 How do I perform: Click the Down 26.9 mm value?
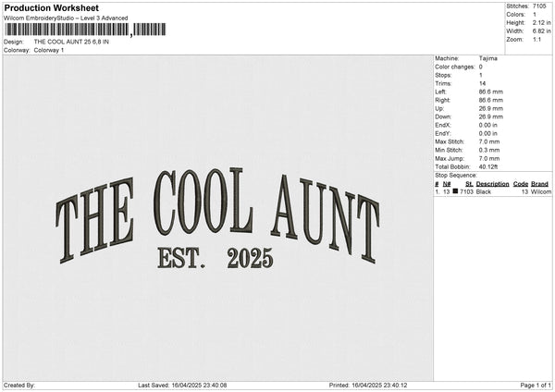coord(490,116)
